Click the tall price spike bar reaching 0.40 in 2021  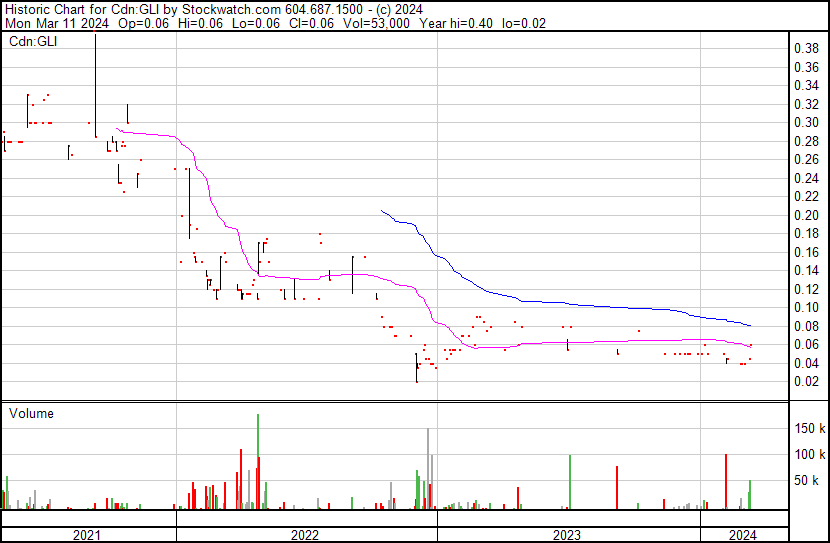coord(95,85)
